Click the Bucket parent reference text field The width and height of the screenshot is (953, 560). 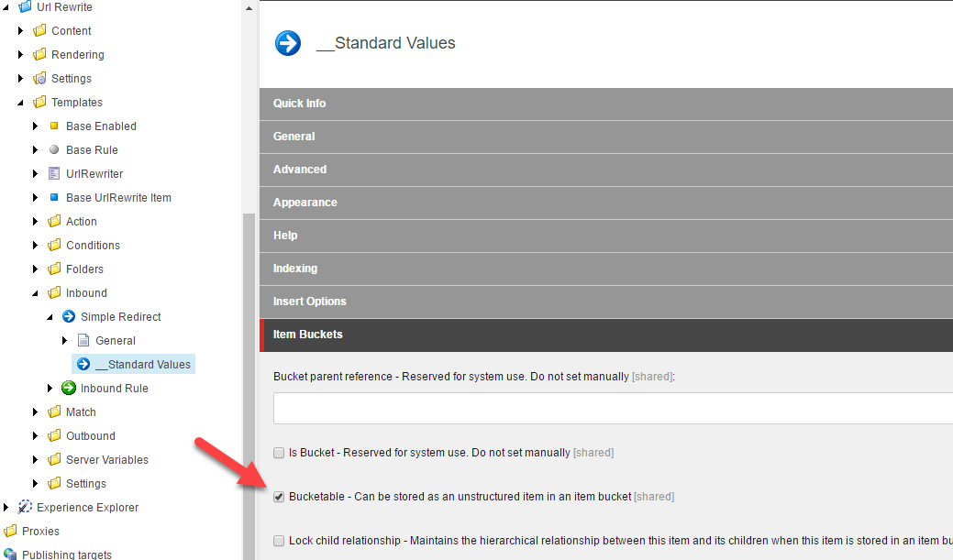click(x=614, y=408)
